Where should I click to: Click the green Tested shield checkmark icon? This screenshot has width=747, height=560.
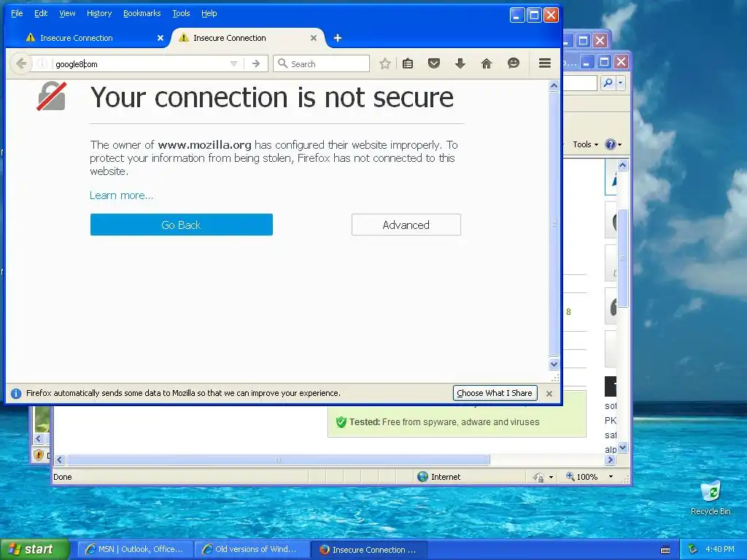coord(341,422)
